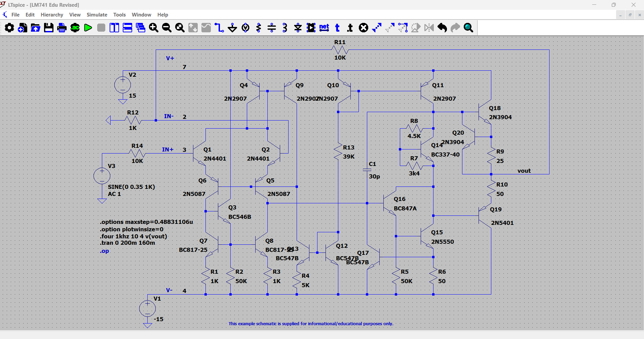Select the delete tool (X circle)

tap(364, 28)
